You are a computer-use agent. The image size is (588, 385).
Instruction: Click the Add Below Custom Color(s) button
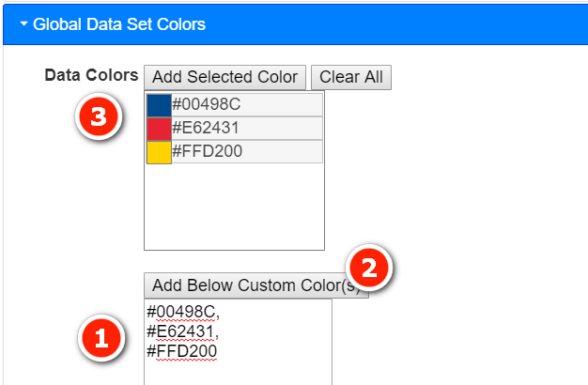pyautogui.click(x=256, y=285)
